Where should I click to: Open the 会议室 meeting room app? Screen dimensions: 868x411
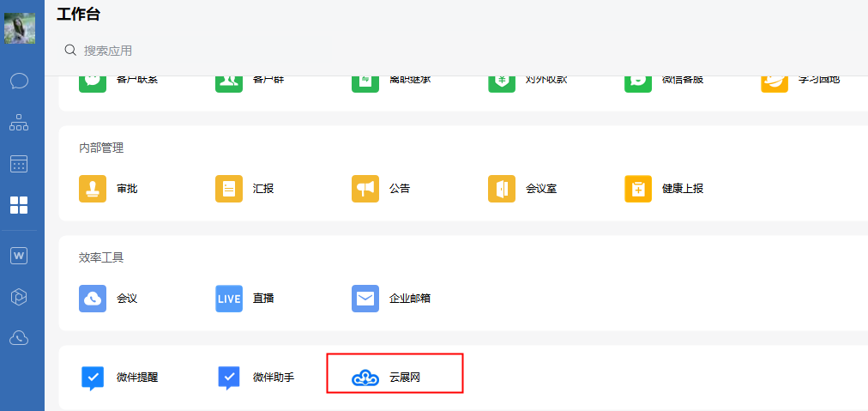(522, 189)
